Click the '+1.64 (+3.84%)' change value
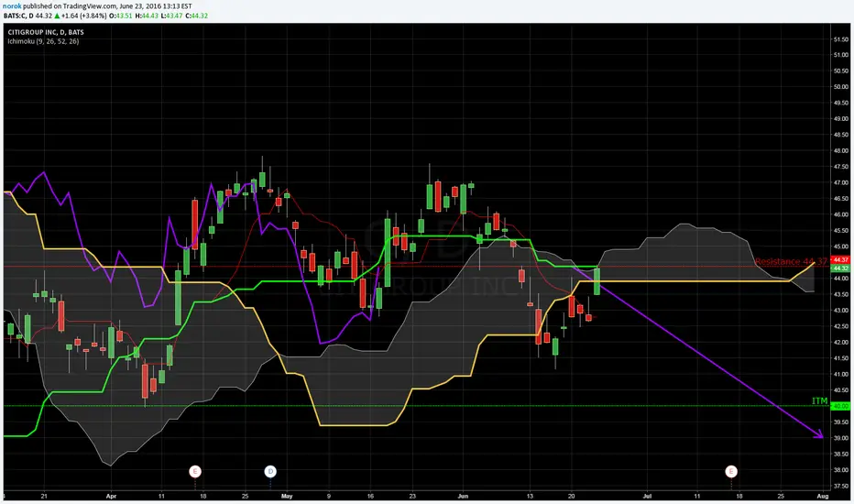854x504 pixels. pos(84,16)
